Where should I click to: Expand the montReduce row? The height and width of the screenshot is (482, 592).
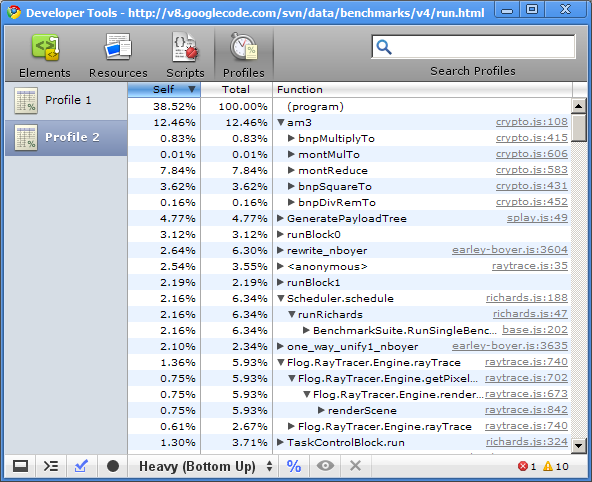point(291,170)
